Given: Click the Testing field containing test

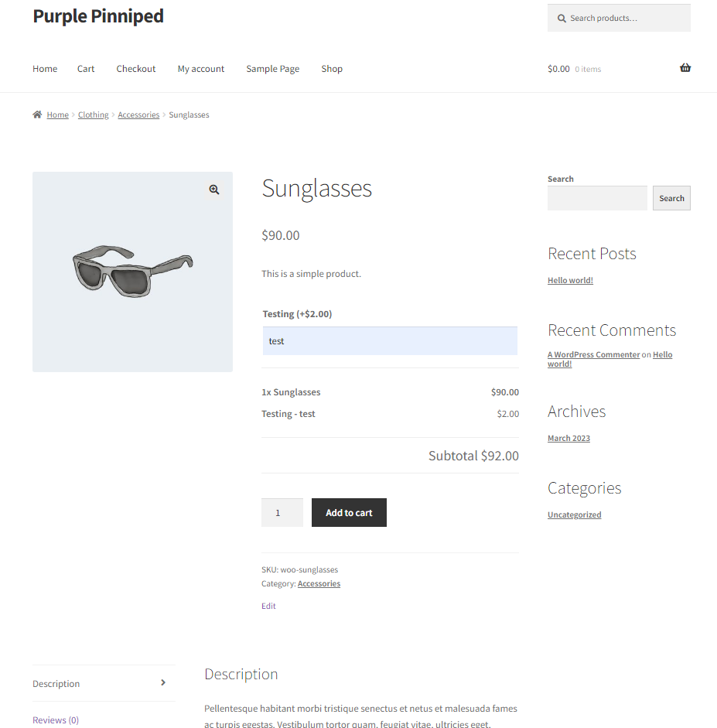Looking at the screenshot, I should click(x=390, y=340).
